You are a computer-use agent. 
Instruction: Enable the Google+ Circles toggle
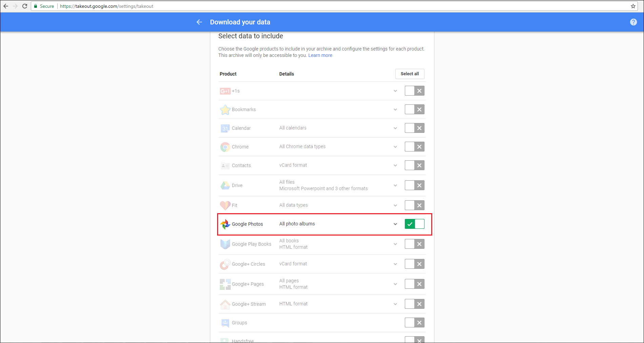click(x=415, y=264)
